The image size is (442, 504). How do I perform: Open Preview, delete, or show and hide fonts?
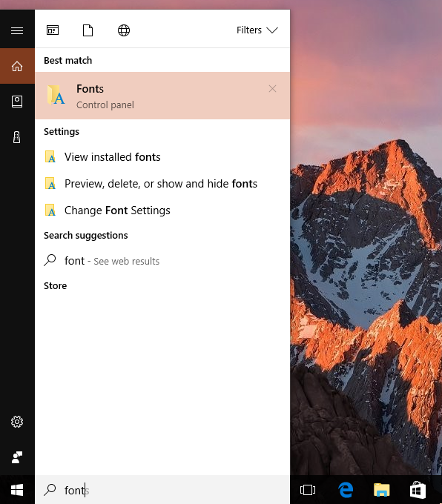162,184
